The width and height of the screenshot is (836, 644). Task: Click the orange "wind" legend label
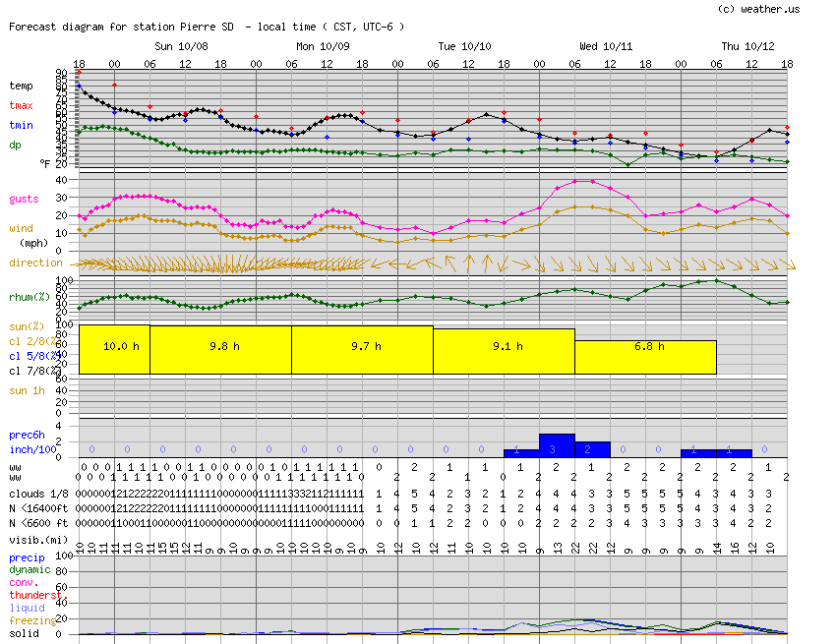coord(21,229)
